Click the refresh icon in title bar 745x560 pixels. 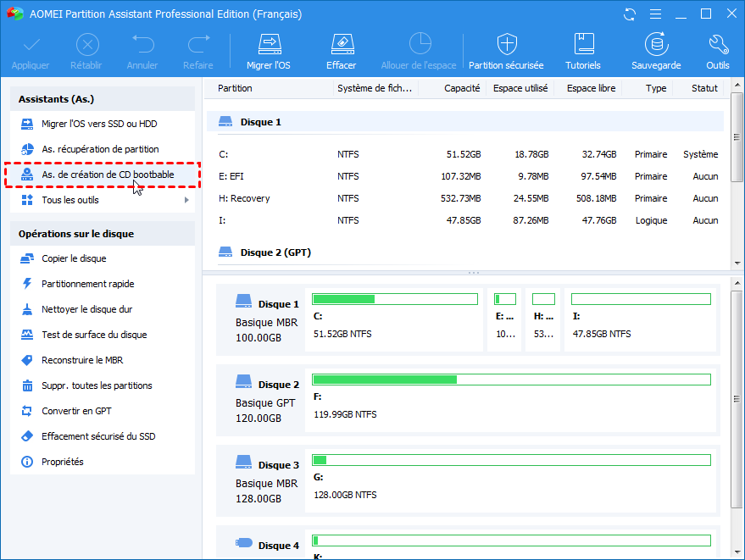(629, 14)
